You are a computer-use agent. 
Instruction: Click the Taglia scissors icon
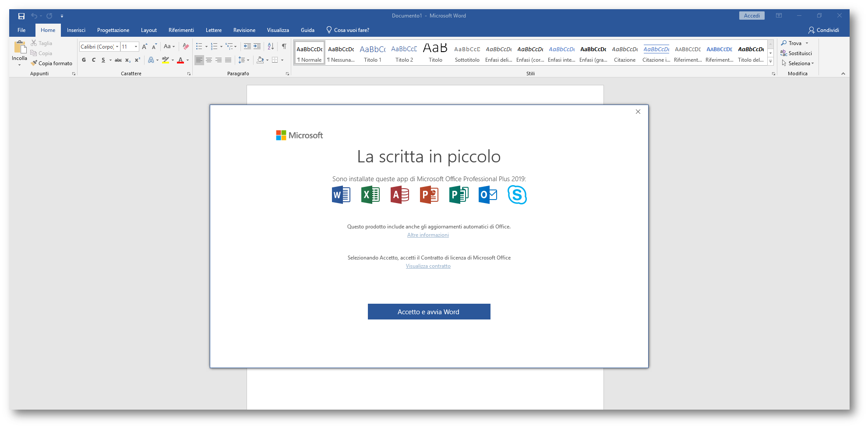pos(34,43)
